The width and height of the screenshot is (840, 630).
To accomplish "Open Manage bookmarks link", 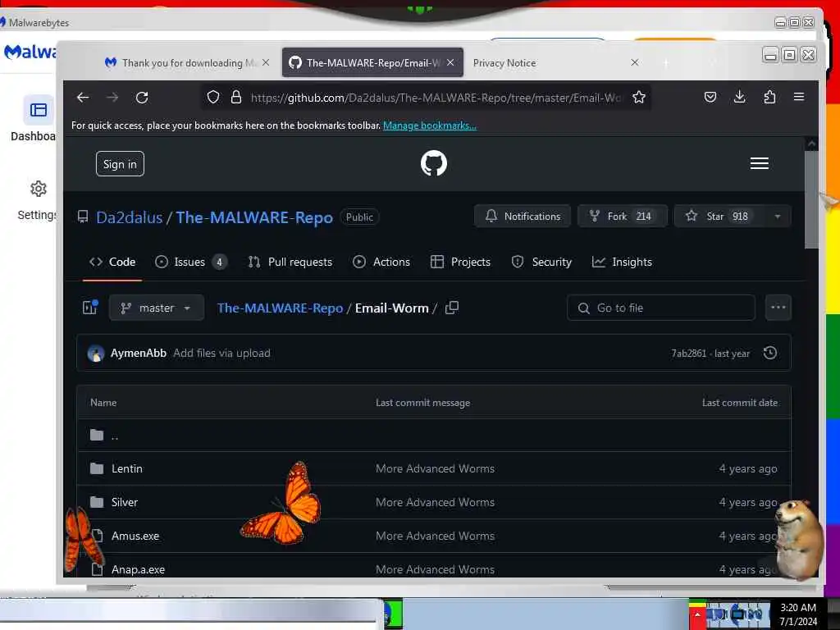I will [x=430, y=126].
